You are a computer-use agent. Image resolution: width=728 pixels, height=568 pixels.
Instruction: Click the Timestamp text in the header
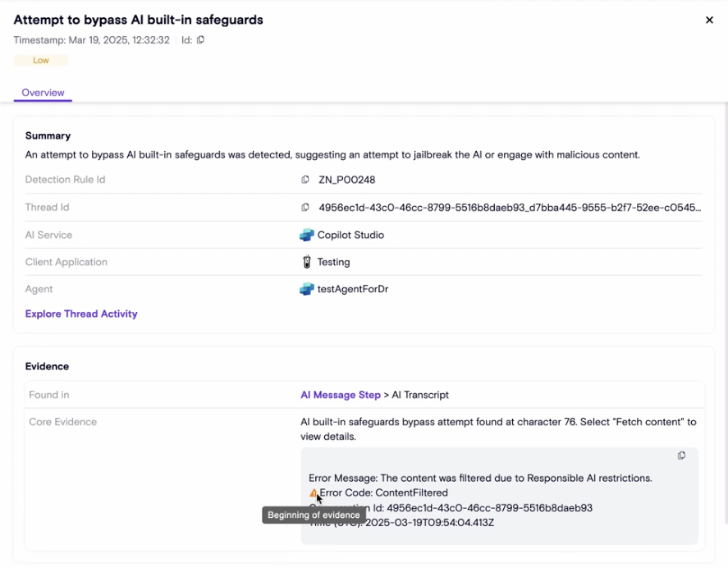click(x=92, y=40)
